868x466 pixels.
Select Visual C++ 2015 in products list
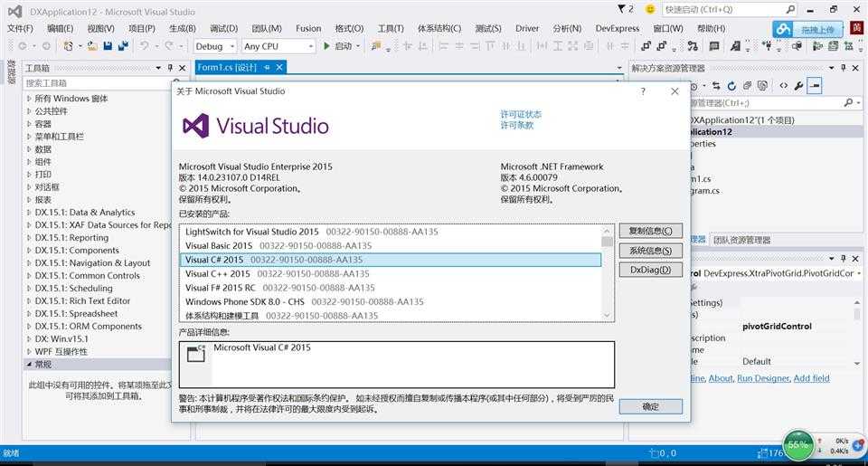[x=391, y=274]
